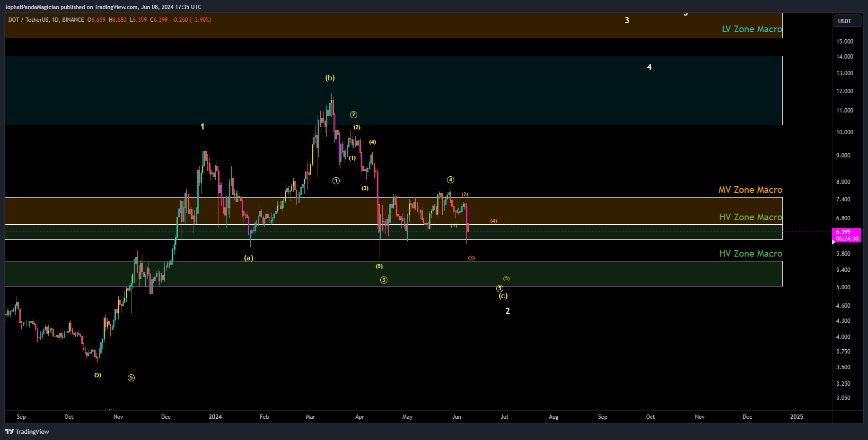Click the Mar label on the time axis
The image size is (868, 440).
tap(310, 417)
